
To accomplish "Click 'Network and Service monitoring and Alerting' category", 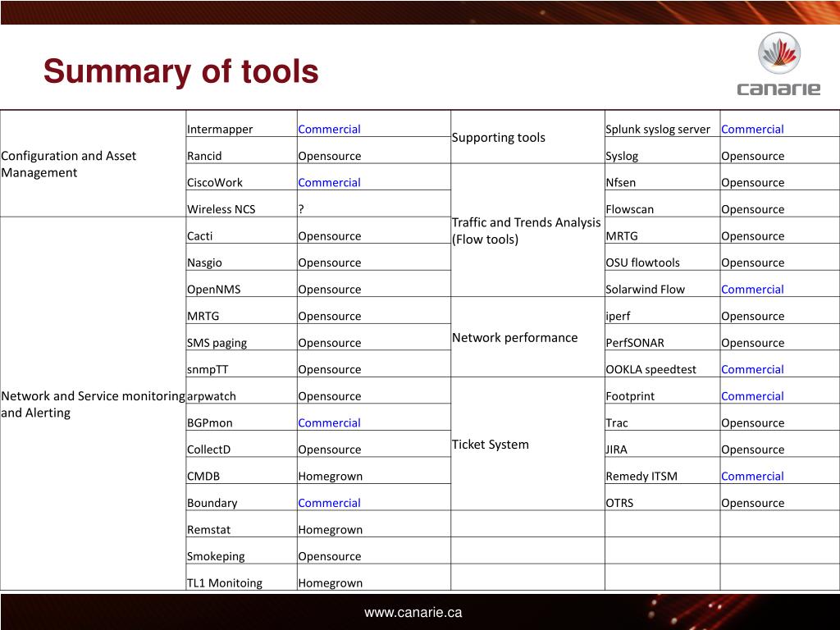I will pos(94,404).
